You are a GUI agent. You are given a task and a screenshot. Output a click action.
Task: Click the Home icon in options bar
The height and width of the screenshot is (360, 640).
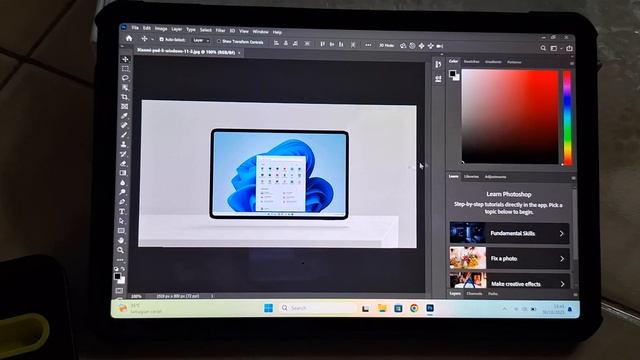pyautogui.click(x=129, y=38)
